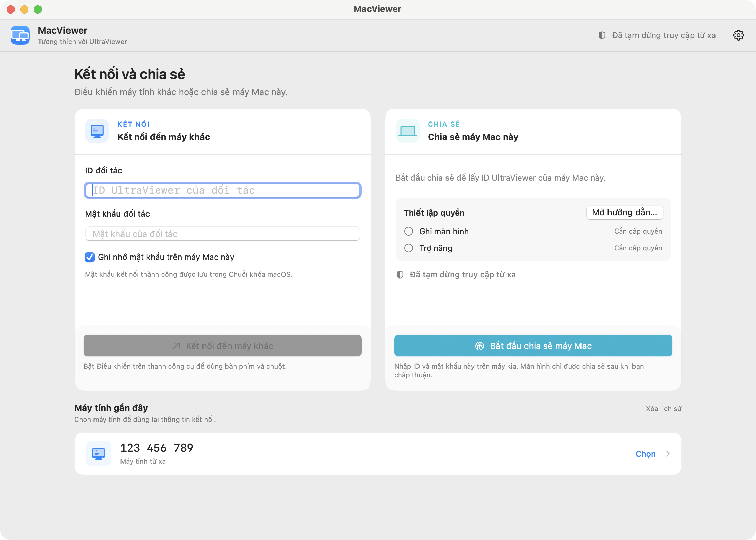Viewport: 756px width, 540px height.
Task: Focus the ID đối tác input field
Action: coord(223,190)
